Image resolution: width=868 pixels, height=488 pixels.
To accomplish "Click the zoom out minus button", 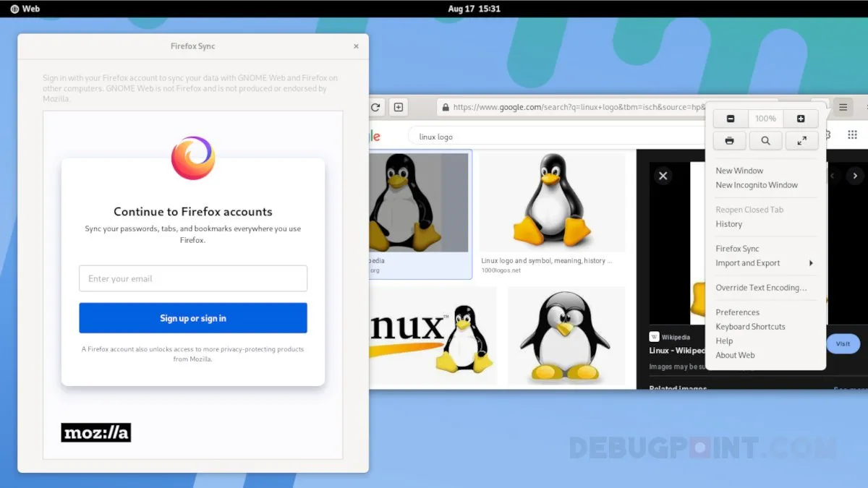I will pyautogui.click(x=730, y=119).
